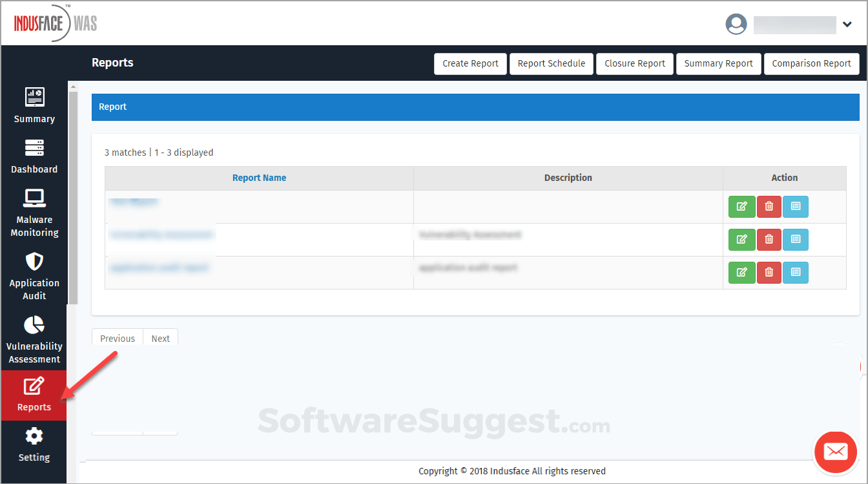The height and width of the screenshot is (484, 868).
Task: Edit the Vulnerability Assessment report row
Action: pyautogui.click(x=741, y=240)
